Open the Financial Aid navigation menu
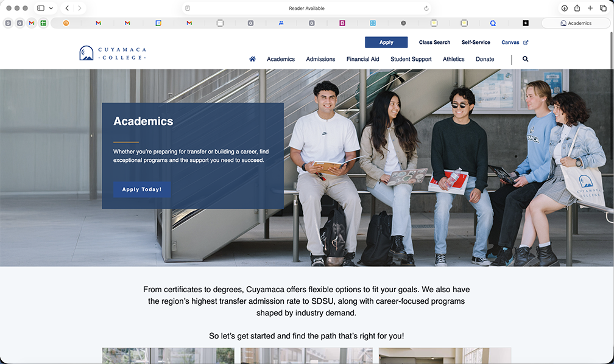Screen dimensions: 614x364 [x=362, y=59]
